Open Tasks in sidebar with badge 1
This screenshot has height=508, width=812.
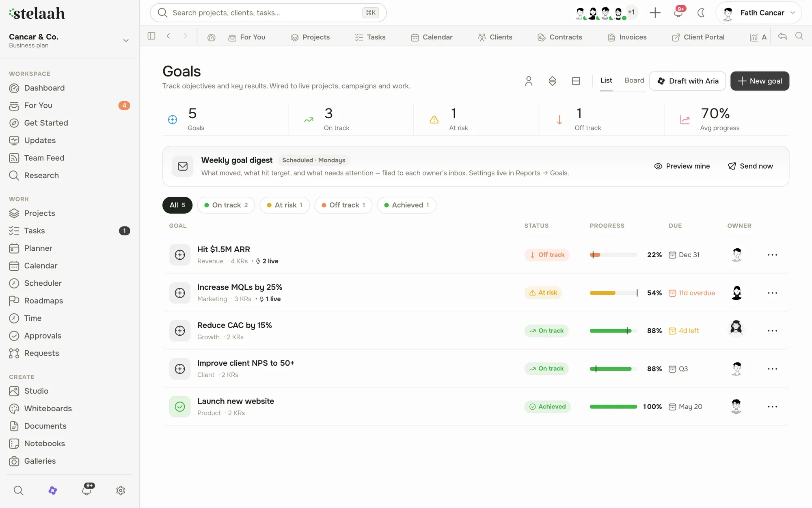[70, 230]
